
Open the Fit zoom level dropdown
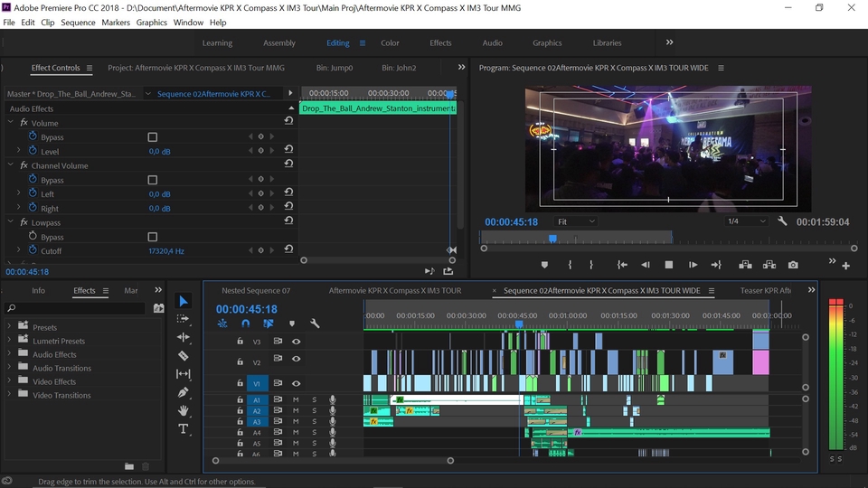(x=576, y=221)
